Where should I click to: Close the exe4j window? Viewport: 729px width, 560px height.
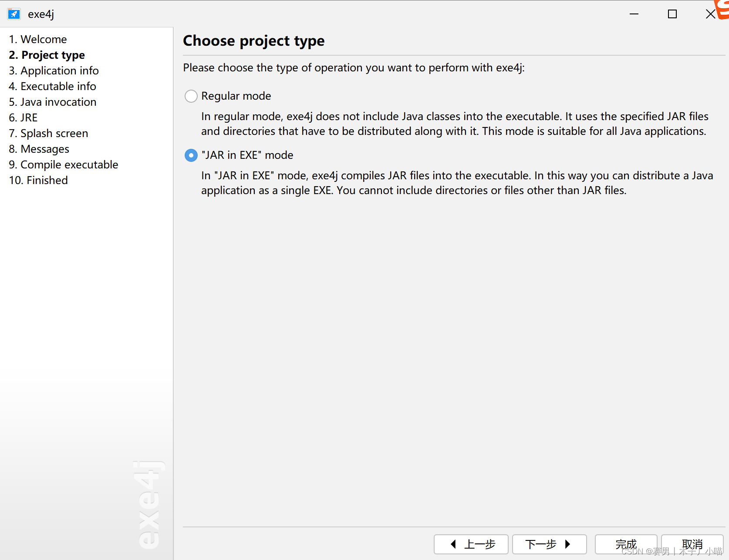[x=710, y=14]
